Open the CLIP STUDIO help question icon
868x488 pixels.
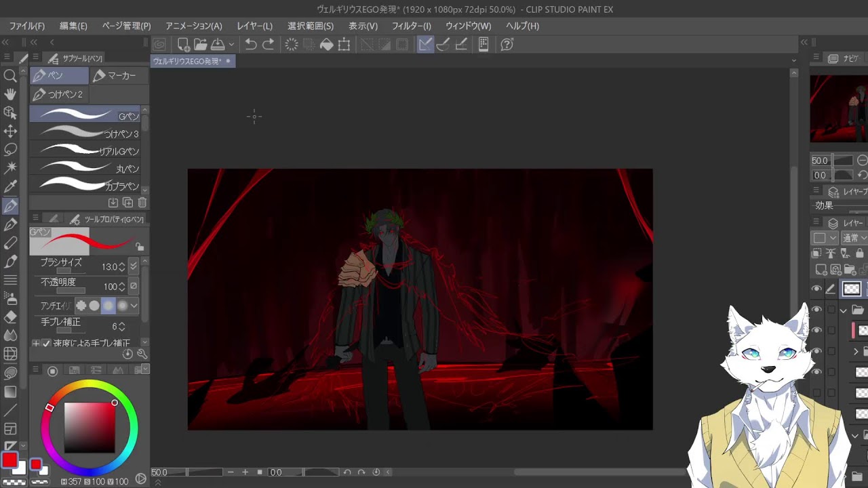tap(507, 45)
